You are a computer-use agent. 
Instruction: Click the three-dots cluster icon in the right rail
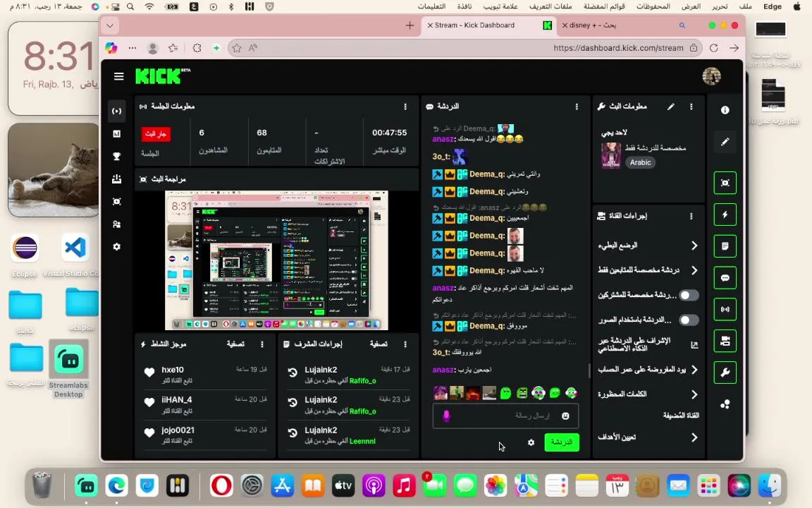click(x=725, y=404)
